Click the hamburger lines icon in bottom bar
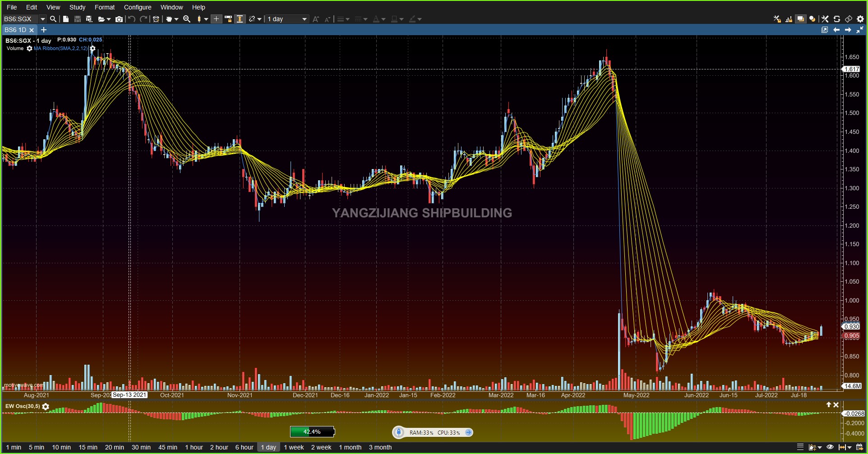The width and height of the screenshot is (868, 454). click(800, 447)
